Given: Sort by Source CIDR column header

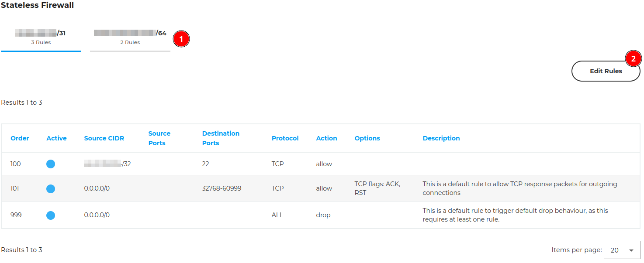Looking at the screenshot, I should 104,138.
